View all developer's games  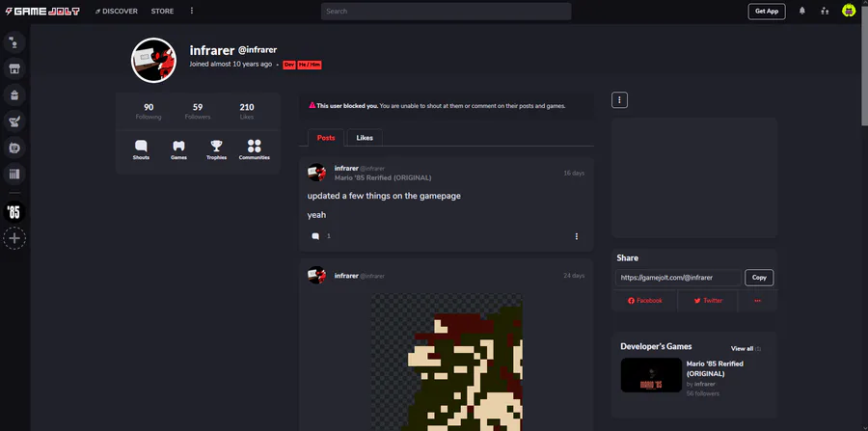(746, 349)
